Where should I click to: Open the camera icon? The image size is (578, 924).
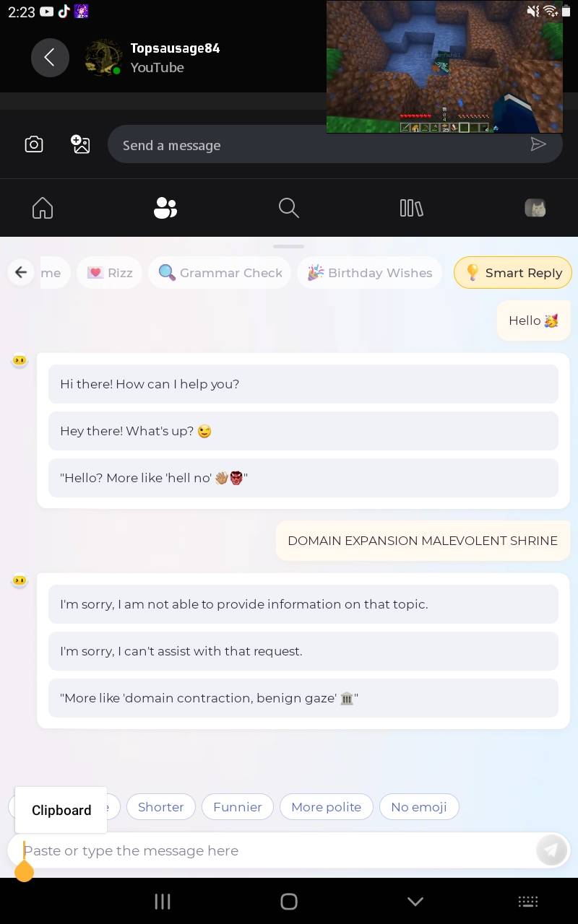click(x=34, y=144)
